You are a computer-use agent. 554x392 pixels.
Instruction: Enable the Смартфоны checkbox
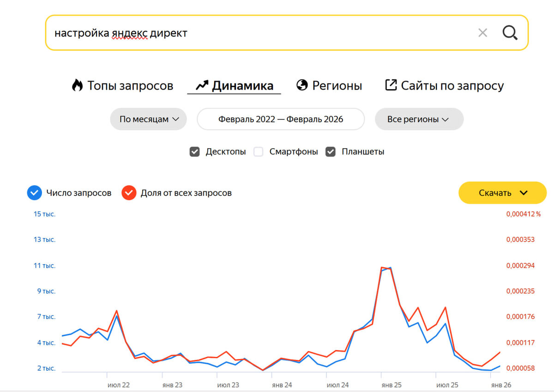(x=259, y=151)
